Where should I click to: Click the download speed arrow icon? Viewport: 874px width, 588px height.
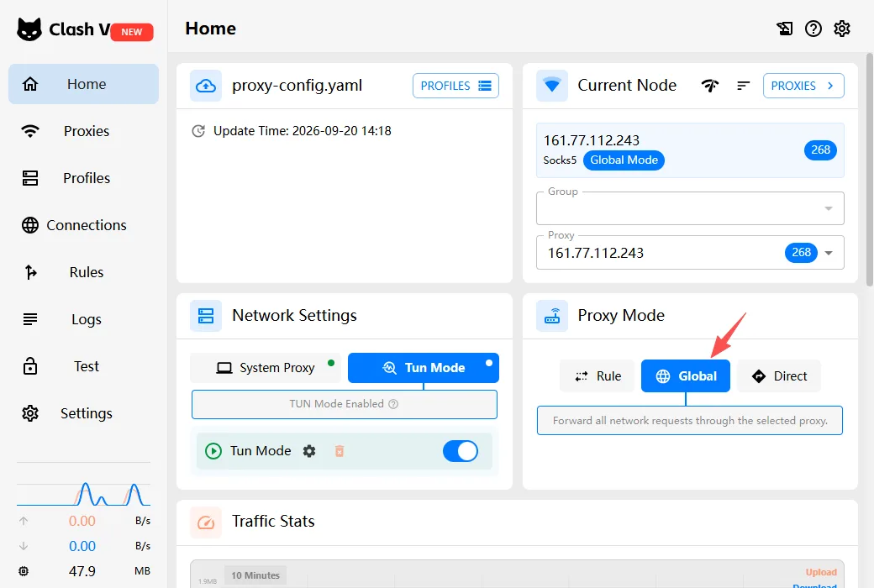[x=24, y=546]
